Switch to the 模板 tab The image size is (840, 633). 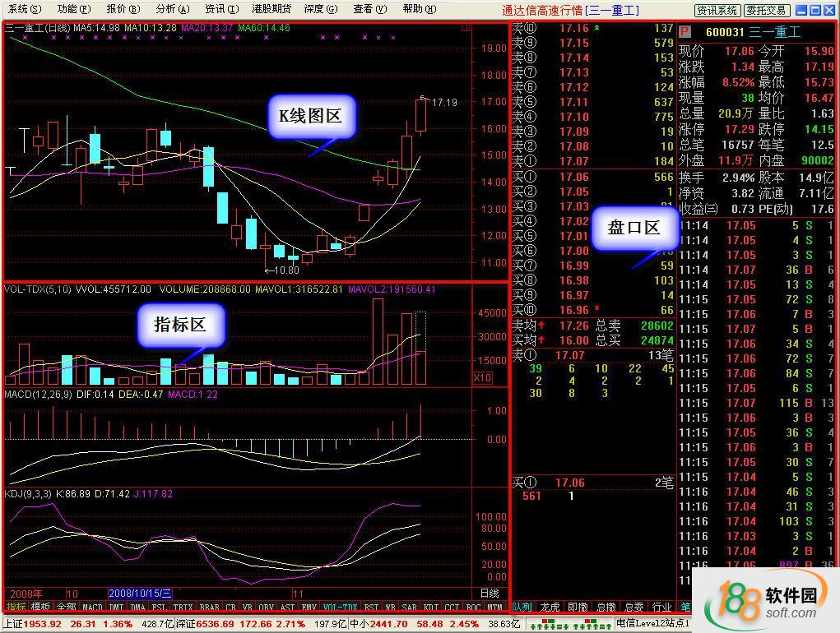click(x=40, y=607)
